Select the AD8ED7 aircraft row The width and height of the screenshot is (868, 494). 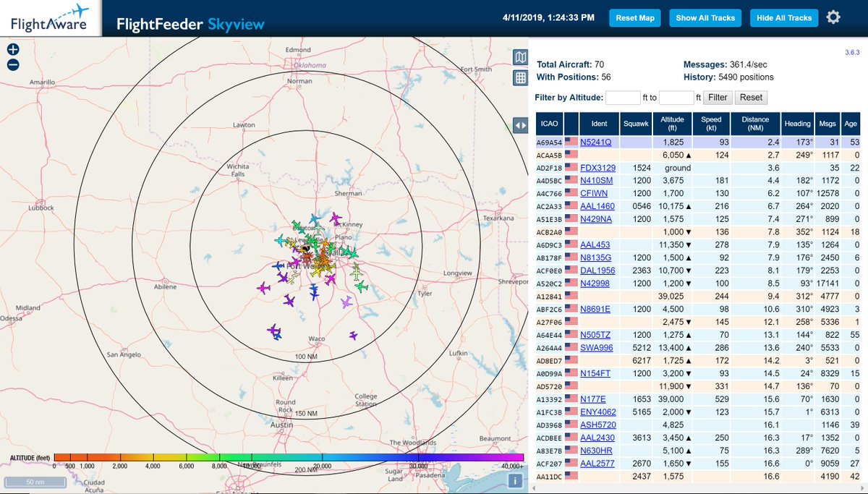click(x=699, y=359)
